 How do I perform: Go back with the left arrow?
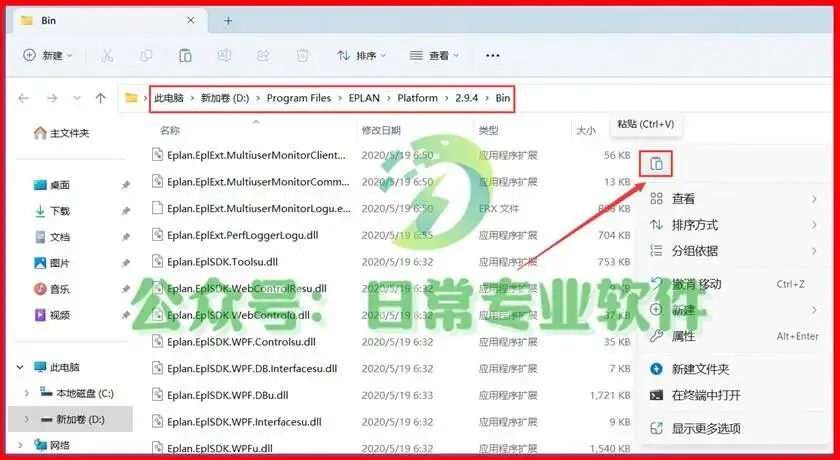click(x=23, y=98)
